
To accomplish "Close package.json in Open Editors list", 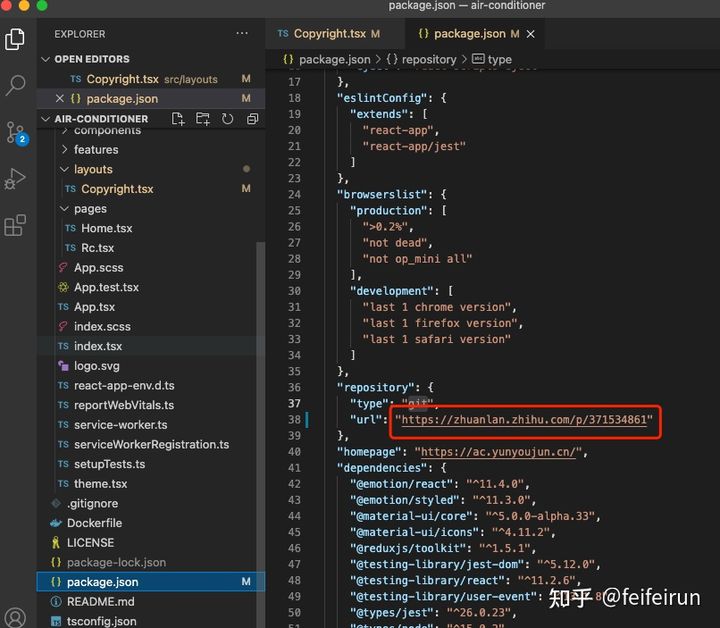I will 59,99.
